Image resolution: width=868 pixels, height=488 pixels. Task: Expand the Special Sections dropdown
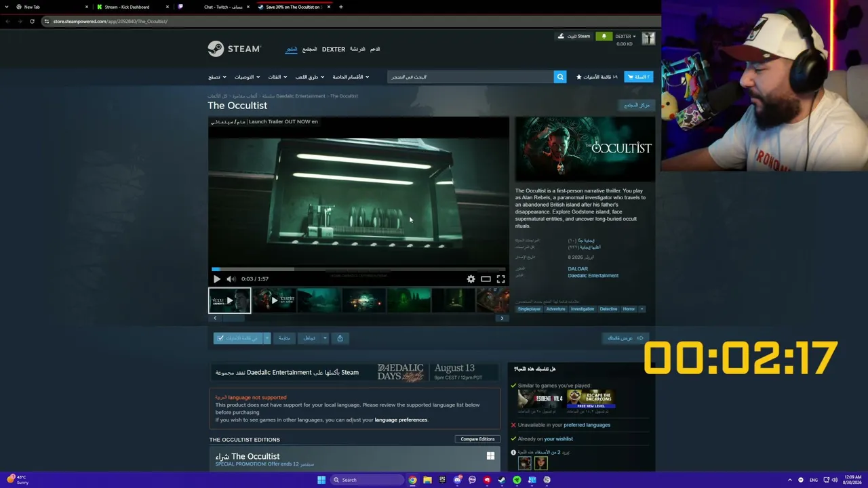click(351, 77)
